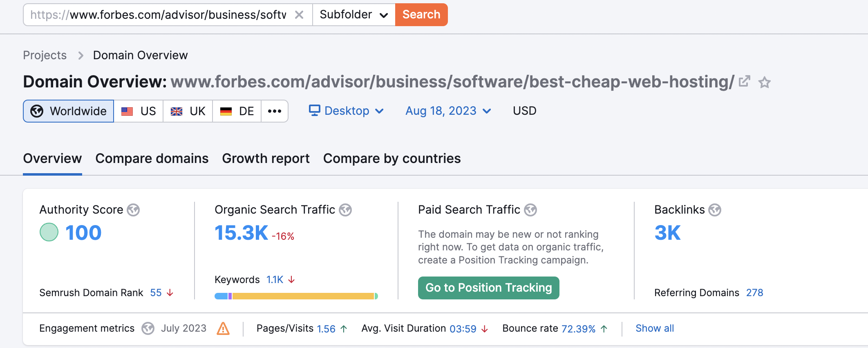Viewport: 868px width, 348px height.
Task: Select the US database
Action: coord(139,111)
